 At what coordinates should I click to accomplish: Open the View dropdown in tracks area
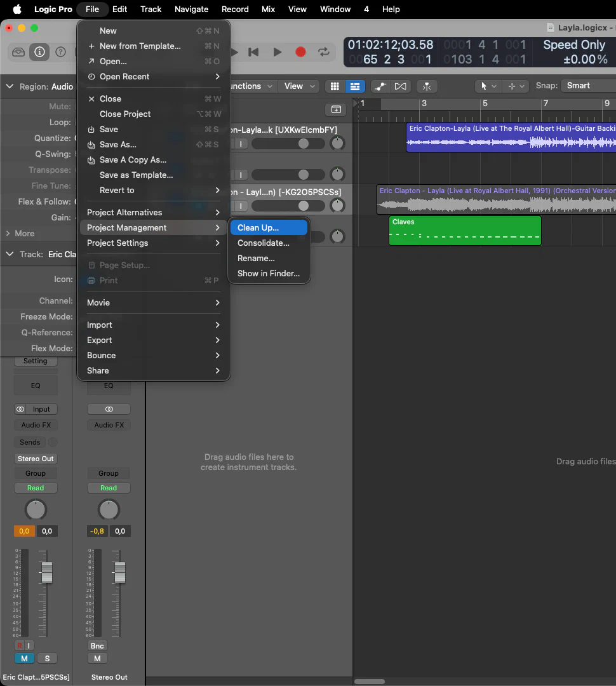(x=300, y=86)
